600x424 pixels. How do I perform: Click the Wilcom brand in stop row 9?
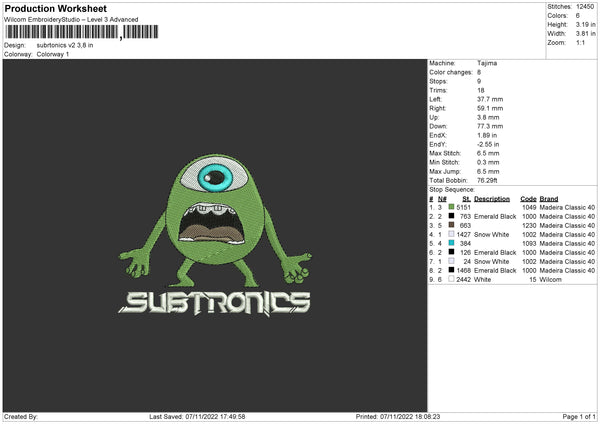coord(550,280)
